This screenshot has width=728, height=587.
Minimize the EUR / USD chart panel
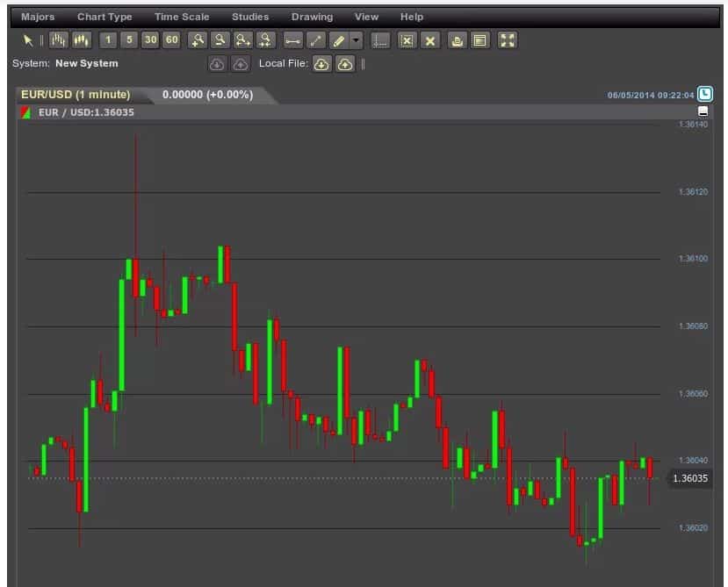pos(703,111)
